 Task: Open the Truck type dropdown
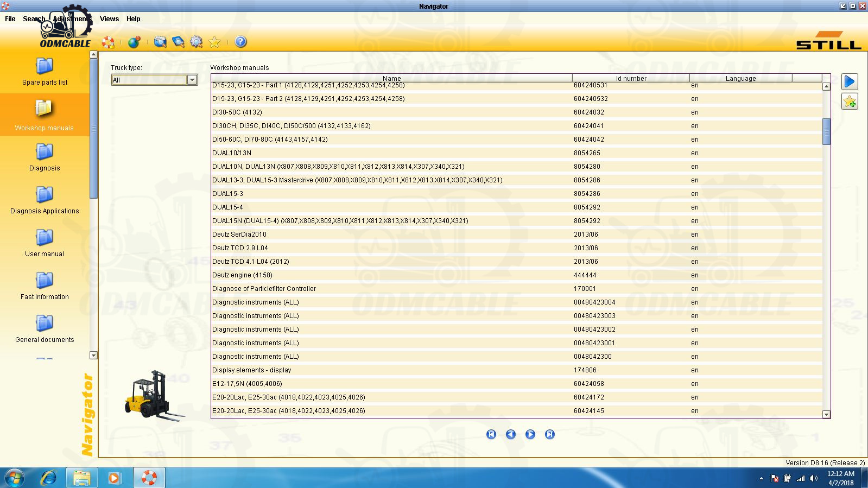[192, 80]
